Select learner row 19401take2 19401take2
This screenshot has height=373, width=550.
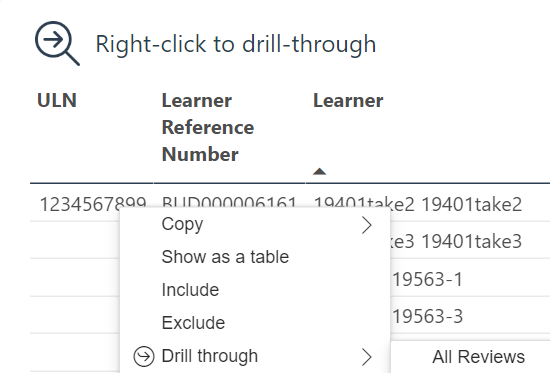418,204
